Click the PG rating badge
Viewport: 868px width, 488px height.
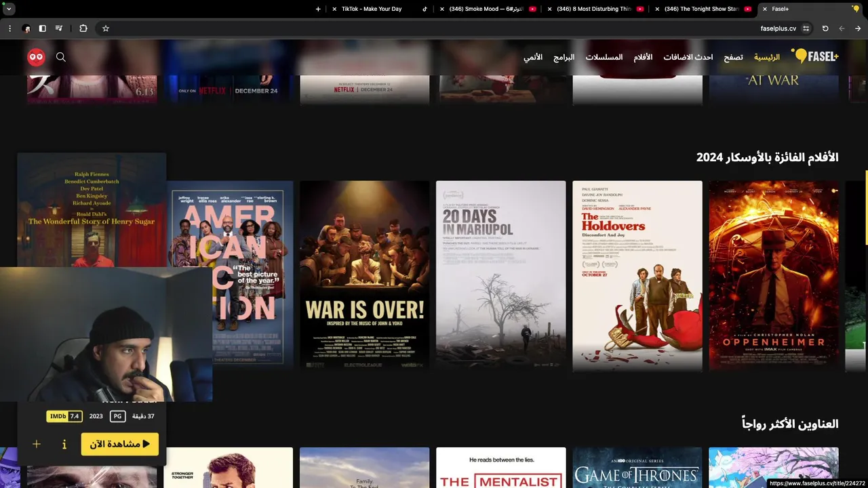[117, 416]
